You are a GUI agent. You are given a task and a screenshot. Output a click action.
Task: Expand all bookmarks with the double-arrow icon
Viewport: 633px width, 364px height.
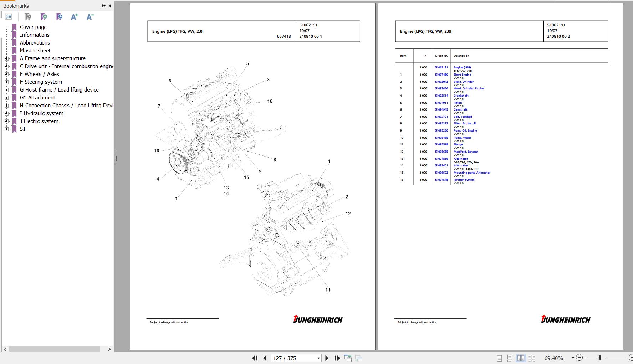coord(103,6)
